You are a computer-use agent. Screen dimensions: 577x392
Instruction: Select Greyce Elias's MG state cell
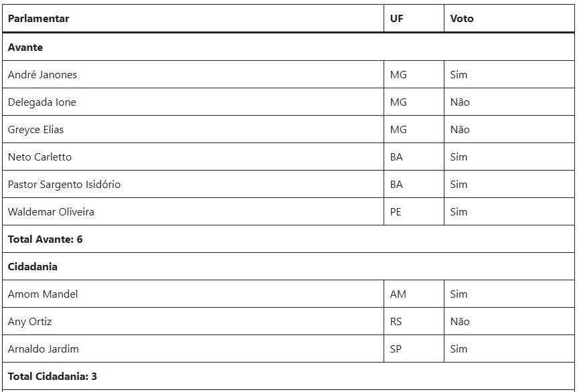414,130
